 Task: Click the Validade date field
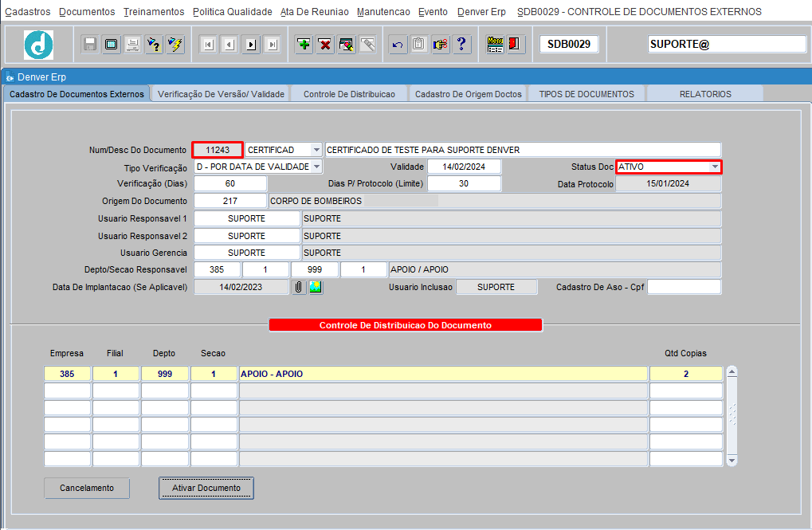(464, 167)
